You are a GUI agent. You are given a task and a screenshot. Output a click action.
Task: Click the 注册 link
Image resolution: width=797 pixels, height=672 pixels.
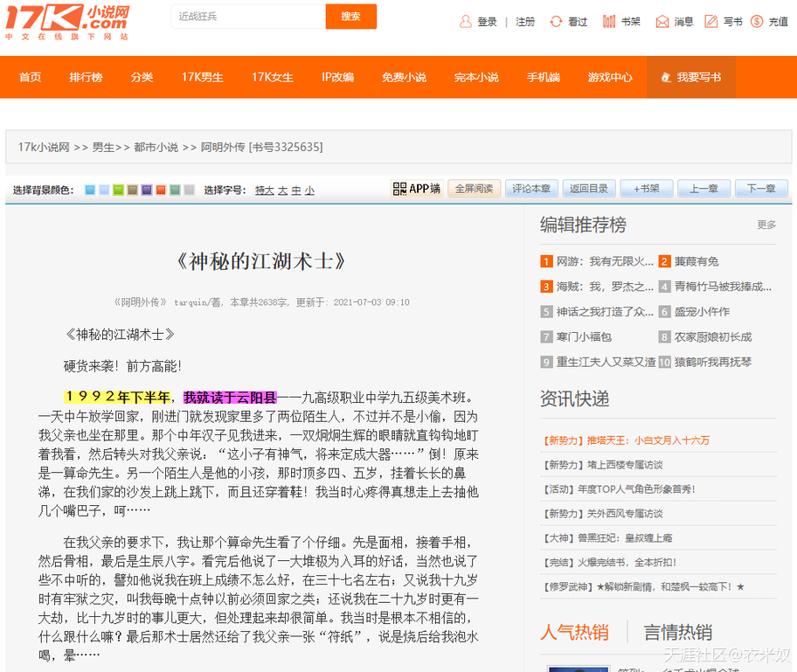point(525,22)
